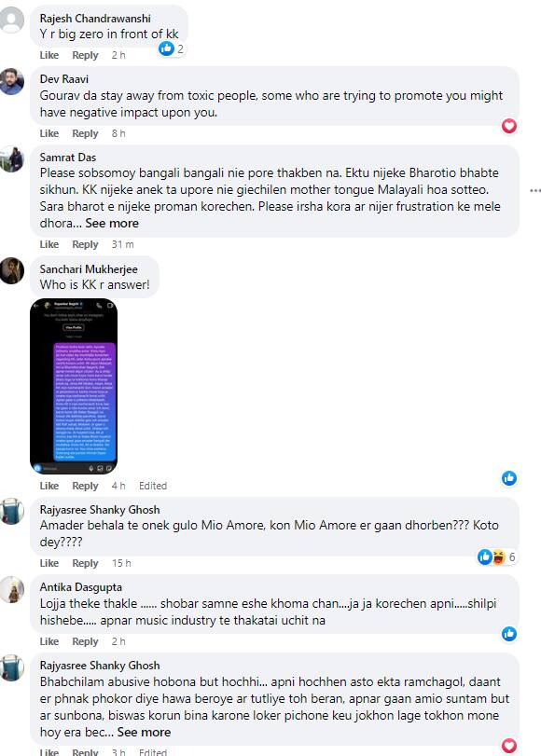Click the 15 h timestamp on Rajyasree's comment
541x756 pixels.
pos(121,563)
